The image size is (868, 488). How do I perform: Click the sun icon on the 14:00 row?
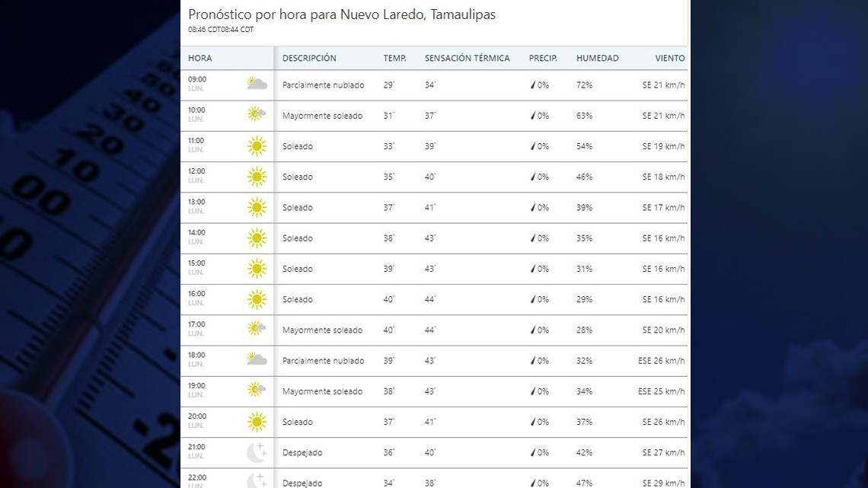pyautogui.click(x=257, y=238)
